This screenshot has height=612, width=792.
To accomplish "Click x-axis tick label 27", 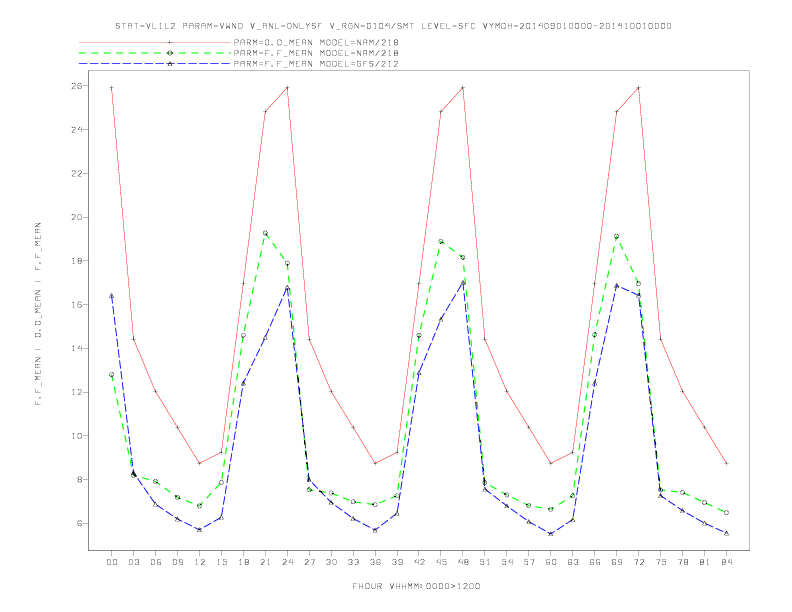I will (x=309, y=562).
